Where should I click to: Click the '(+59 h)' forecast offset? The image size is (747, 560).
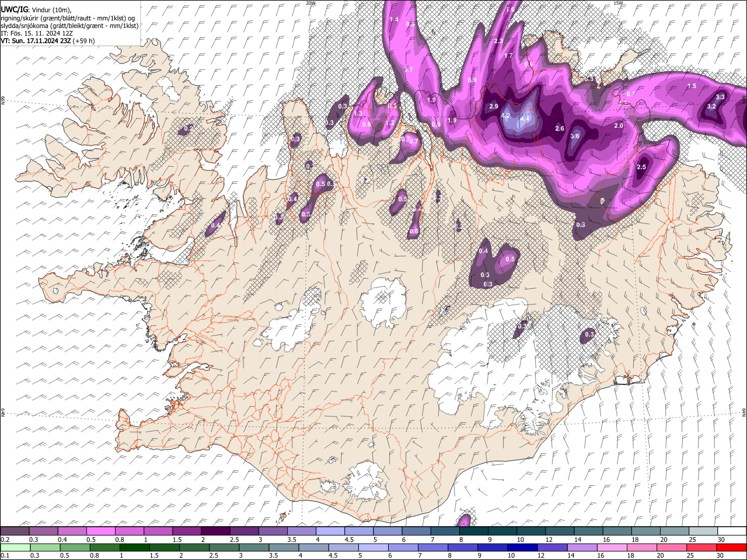84,41
